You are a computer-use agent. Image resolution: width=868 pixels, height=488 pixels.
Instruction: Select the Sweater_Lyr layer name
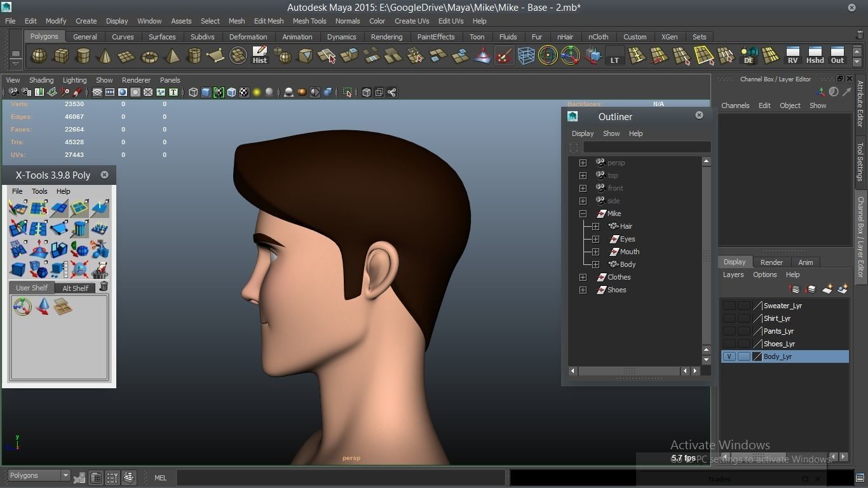783,306
